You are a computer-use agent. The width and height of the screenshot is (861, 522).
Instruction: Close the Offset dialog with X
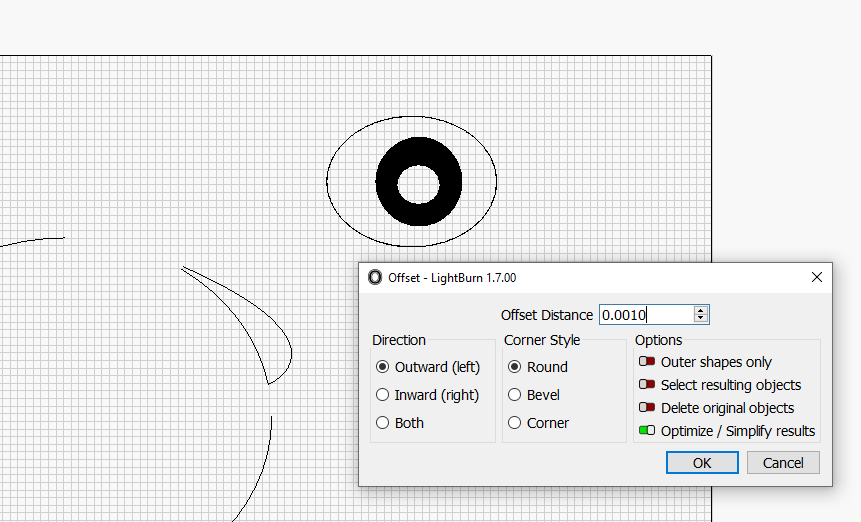pos(817,277)
